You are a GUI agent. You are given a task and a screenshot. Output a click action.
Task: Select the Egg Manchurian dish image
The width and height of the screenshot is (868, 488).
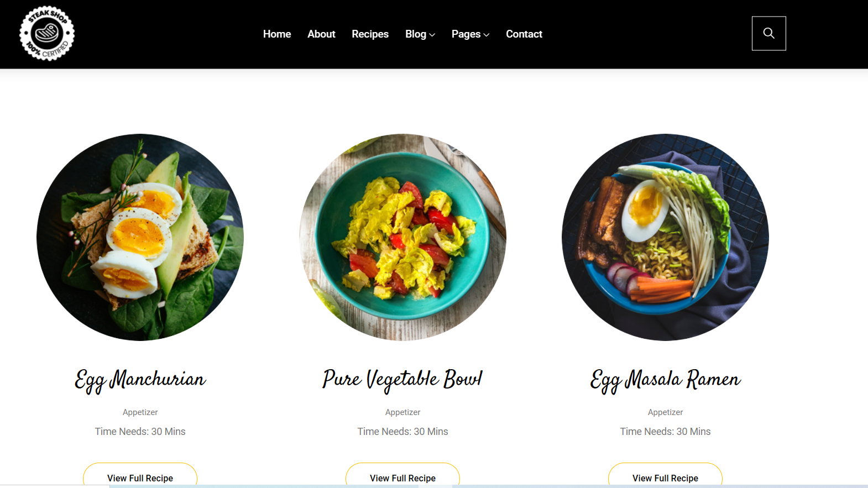tap(140, 237)
